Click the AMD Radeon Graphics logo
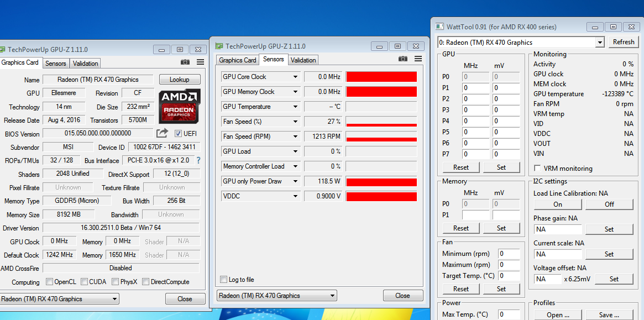 [x=180, y=106]
